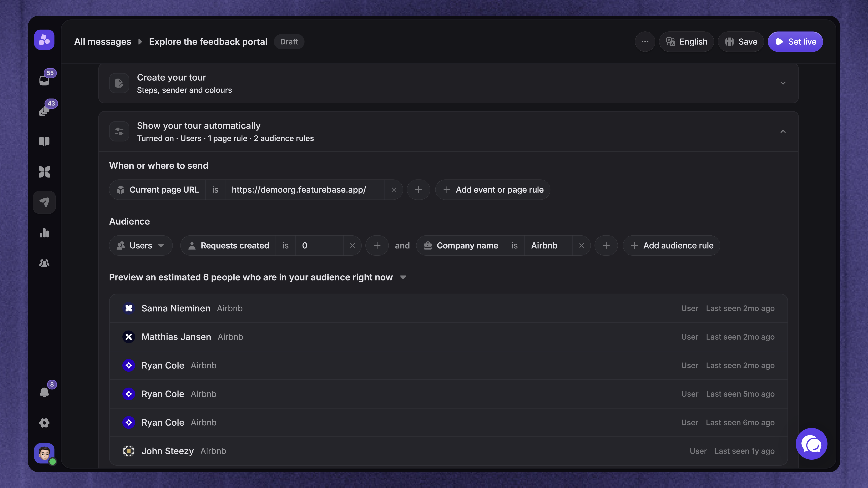Add audience rule
868x488 pixels.
(672, 246)
